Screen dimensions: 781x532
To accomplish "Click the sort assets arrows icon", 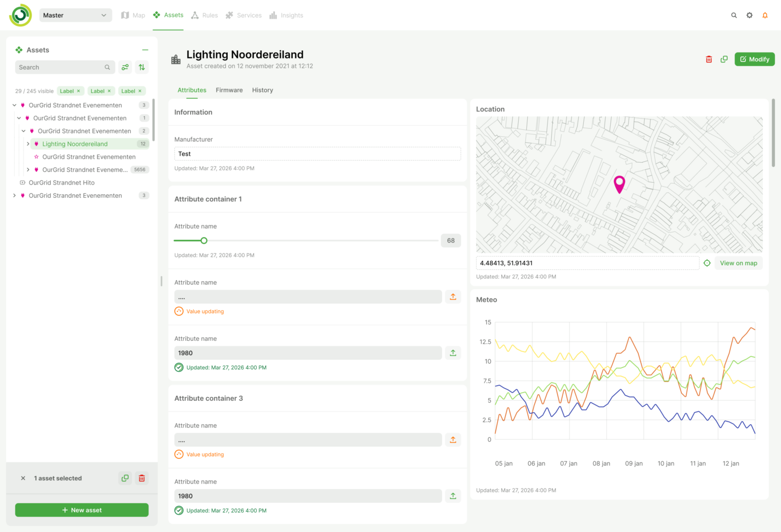I will tap(142, 67).
